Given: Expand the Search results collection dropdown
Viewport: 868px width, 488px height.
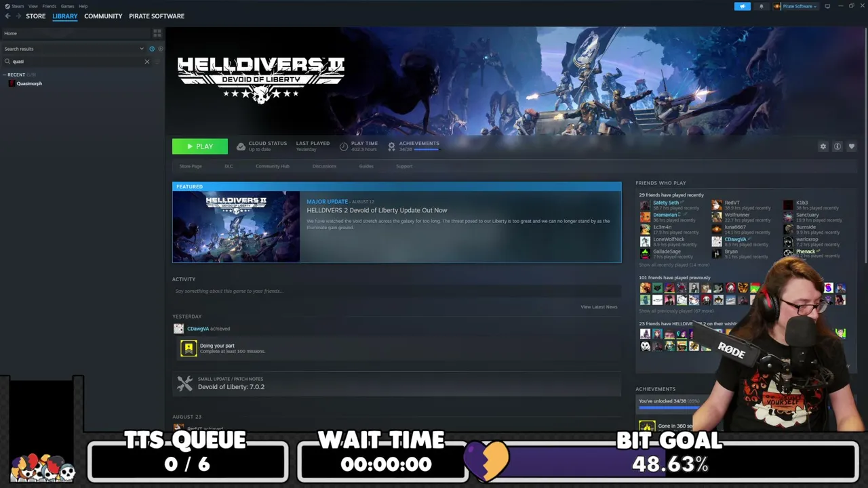Looking at the screenshot, I should (x=142, y=49).
